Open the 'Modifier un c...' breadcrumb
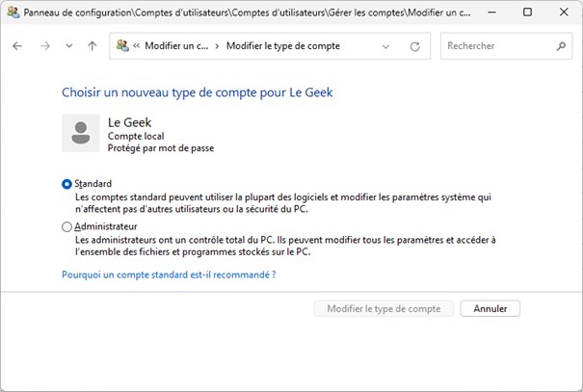Viewport: 583px width, 392px height. click(176, 46)
